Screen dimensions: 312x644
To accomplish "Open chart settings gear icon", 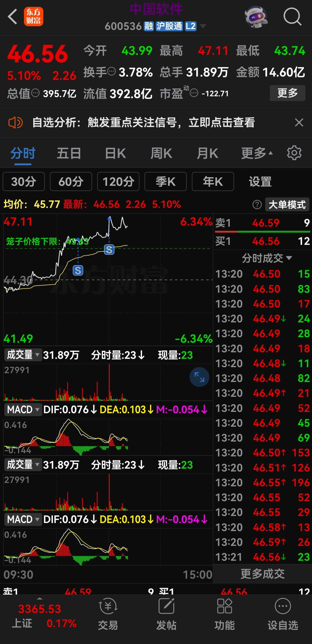I will coord(294,153).
